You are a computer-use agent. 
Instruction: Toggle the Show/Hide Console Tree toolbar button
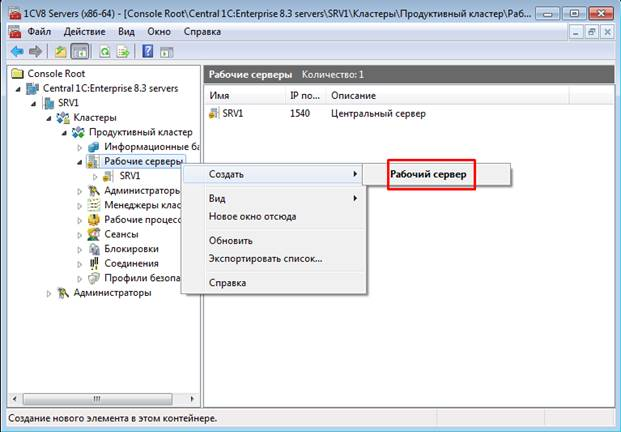pos(79,51)
